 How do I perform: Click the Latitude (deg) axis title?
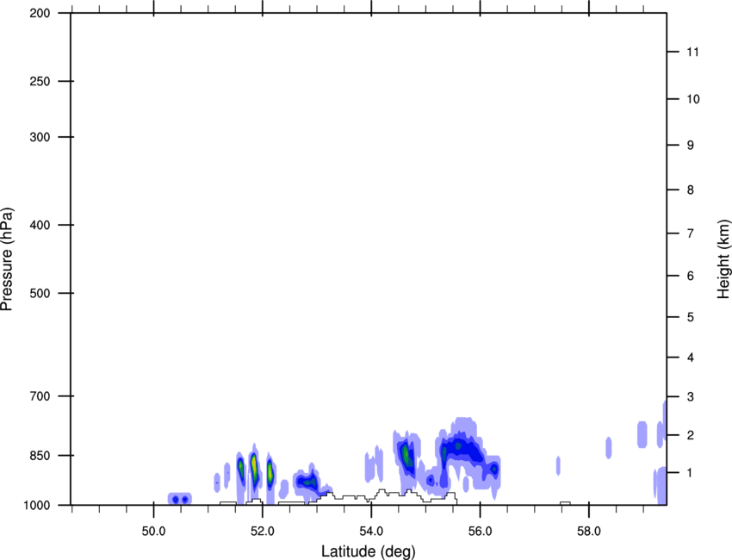pos(368,551)
